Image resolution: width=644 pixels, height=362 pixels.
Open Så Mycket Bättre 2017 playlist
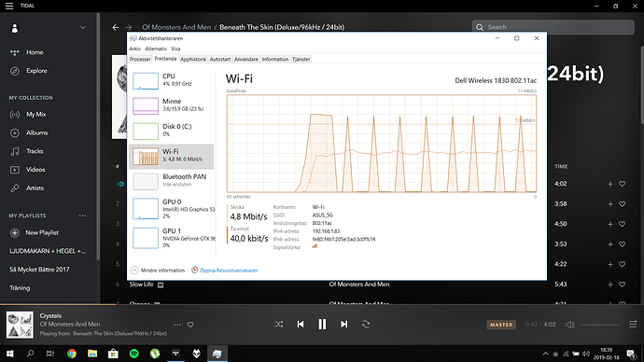click(39, 270)
